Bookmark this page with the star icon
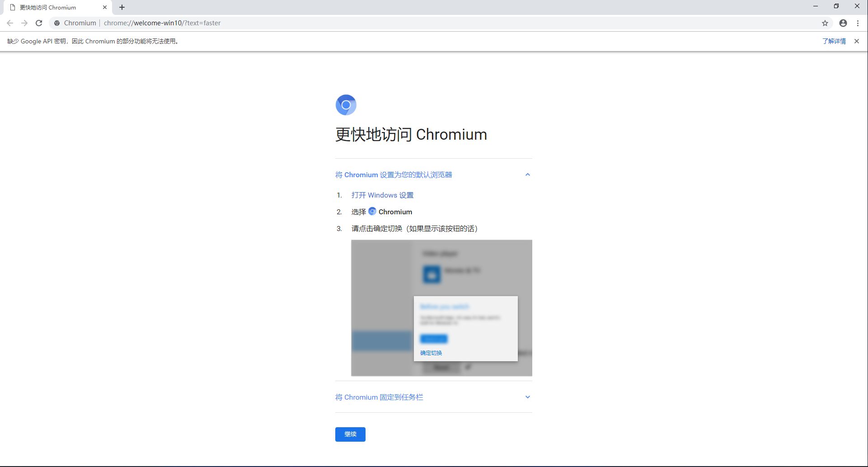The width and height of the screenshot is (868, 467). pyautogui.click(x=825, y=23)
